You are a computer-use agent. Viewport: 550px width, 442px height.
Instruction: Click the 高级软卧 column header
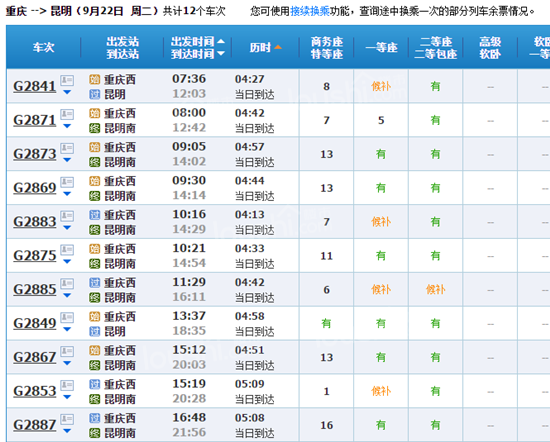coord(490,48)
